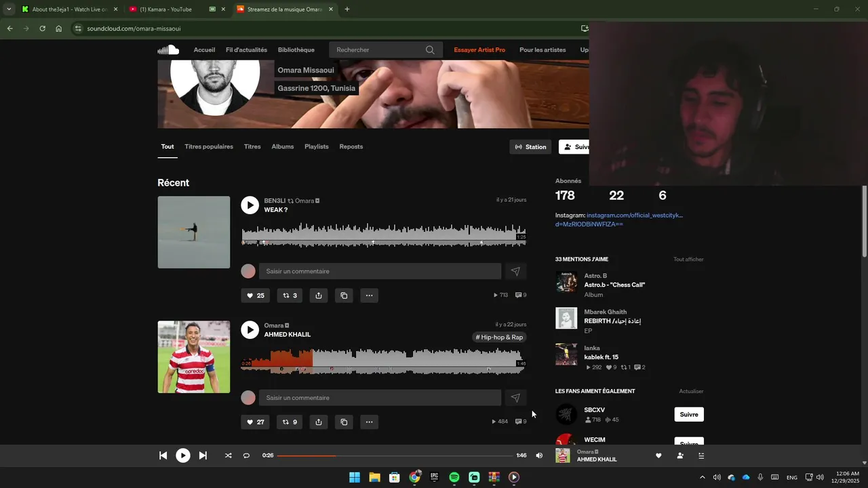Open Astro.b - "Chess Call" album
Image resolution: width=868 pixels, height=488 pixels.
(614, 285)
